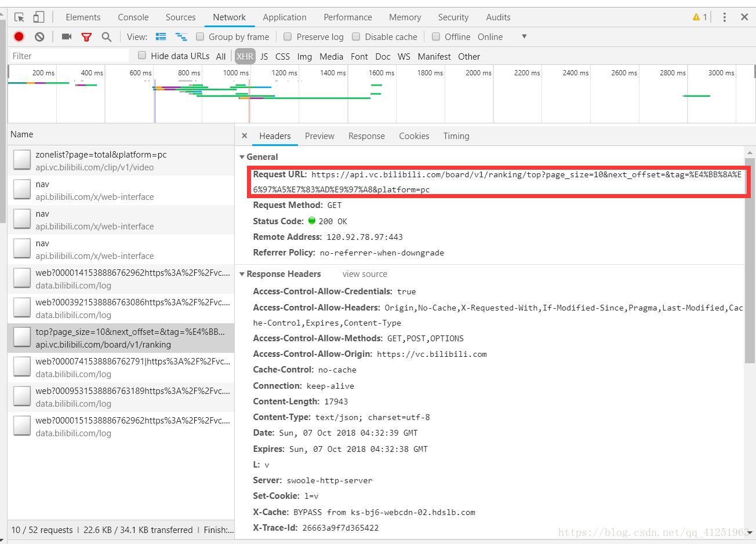756x544 pixels.
Task: Select web?0003921538886763086 log request
Action: point(121,308)
